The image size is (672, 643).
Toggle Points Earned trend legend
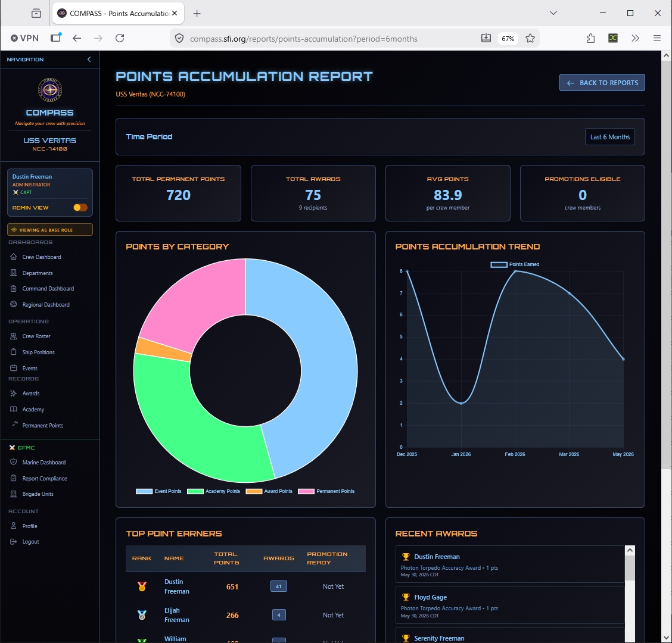coord(515,264)
